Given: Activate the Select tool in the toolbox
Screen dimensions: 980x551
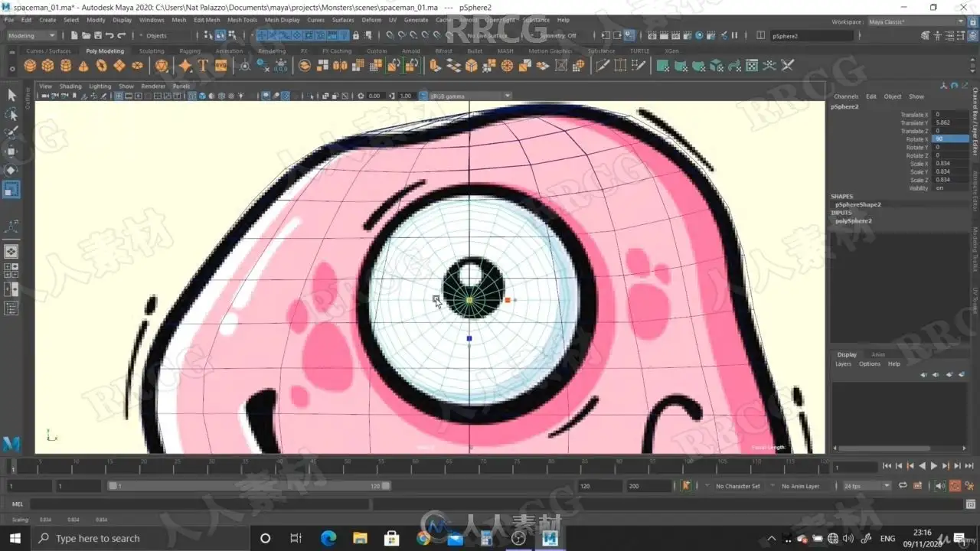Looking at the screenshot, I should 11,95.
